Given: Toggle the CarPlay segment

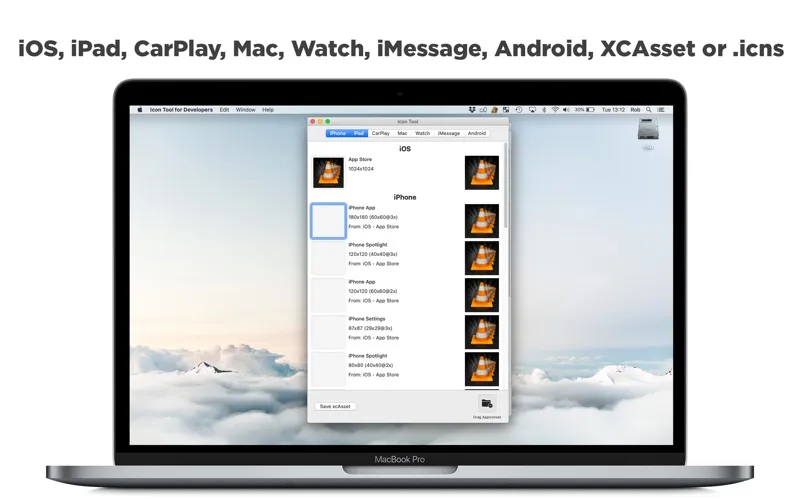Looking at the screenshot, I should 381,133.
